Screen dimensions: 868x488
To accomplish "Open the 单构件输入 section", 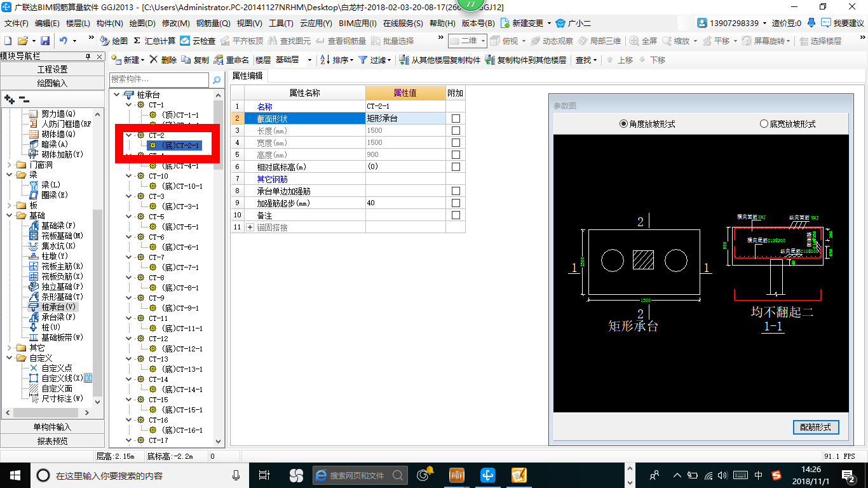I will coord(52,427).
